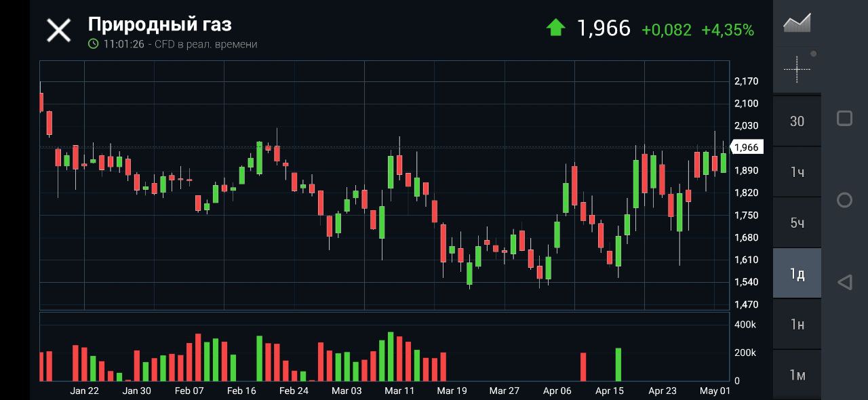Tap the current price 1,966 in header
Image resolution: width=868 pixels, height=400 pixels.
[604, 28]
